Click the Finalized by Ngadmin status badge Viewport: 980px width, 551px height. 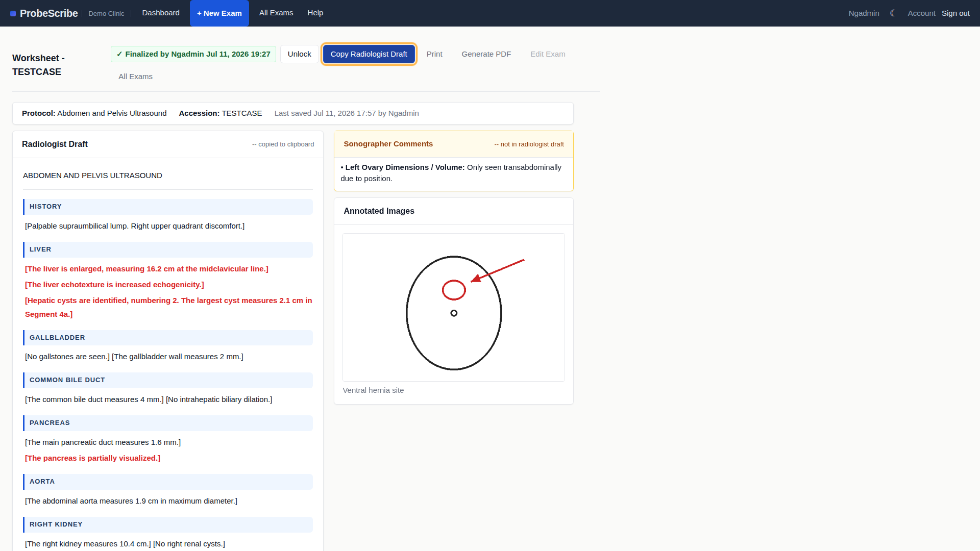pyautogui.click(x=193, y=54)
